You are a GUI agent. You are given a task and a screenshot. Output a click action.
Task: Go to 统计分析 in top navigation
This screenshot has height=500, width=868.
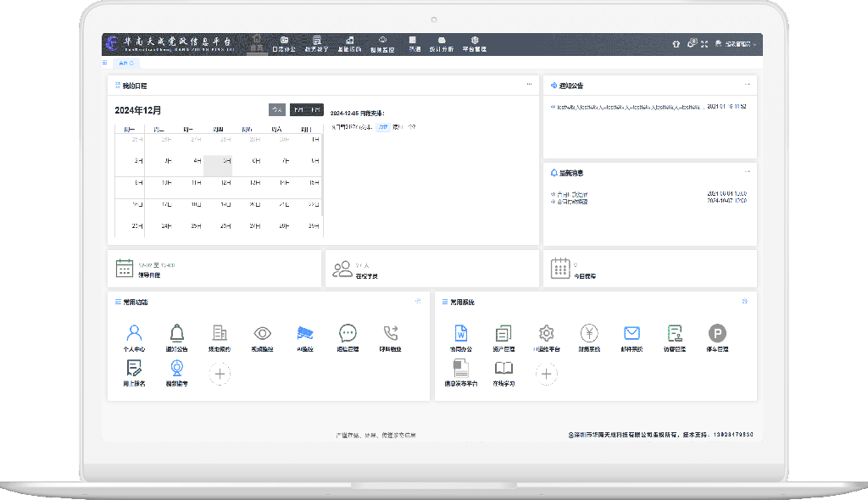pyautogui.click(x=442, y=44)
